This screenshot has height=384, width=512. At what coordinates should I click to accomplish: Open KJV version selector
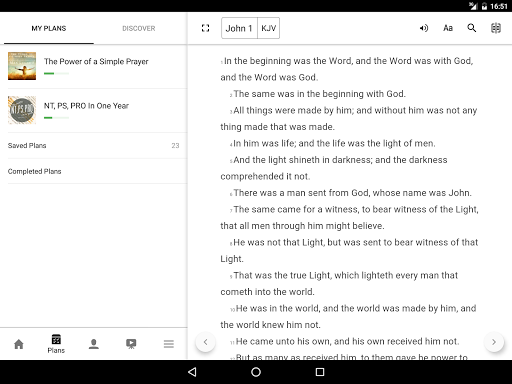268,28
